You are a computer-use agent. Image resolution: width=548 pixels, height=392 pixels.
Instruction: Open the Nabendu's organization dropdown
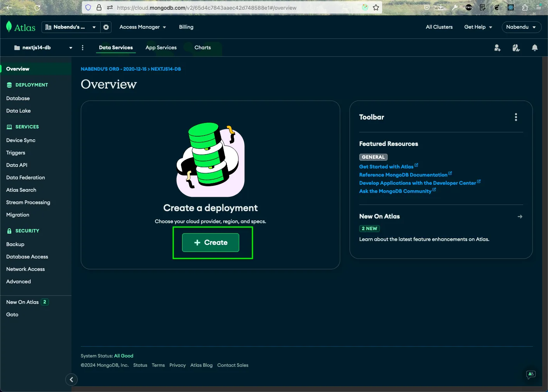[x=71, y=27]
